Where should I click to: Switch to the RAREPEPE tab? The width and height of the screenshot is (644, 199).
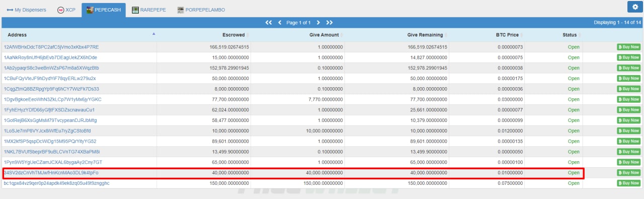coord(149,10)
